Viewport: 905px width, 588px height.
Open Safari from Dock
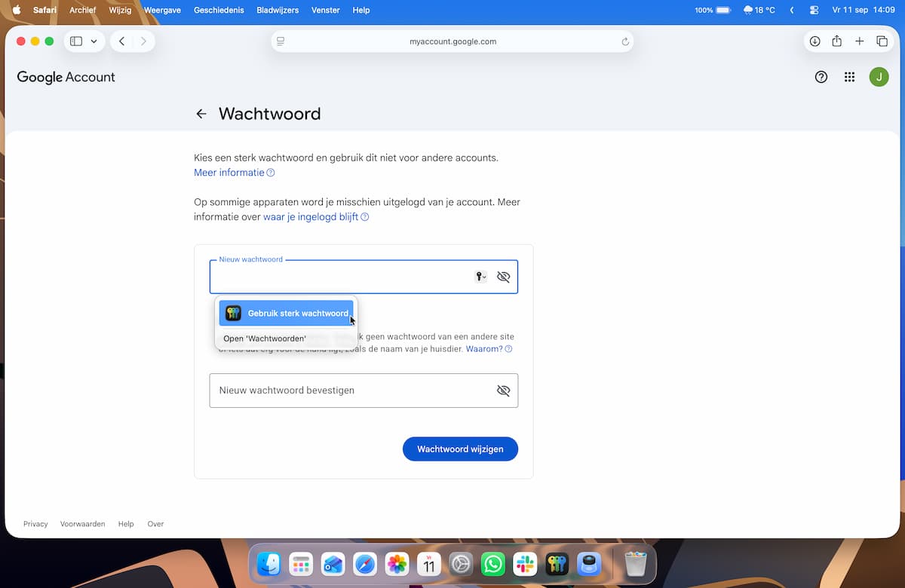[x=365, y=564]
